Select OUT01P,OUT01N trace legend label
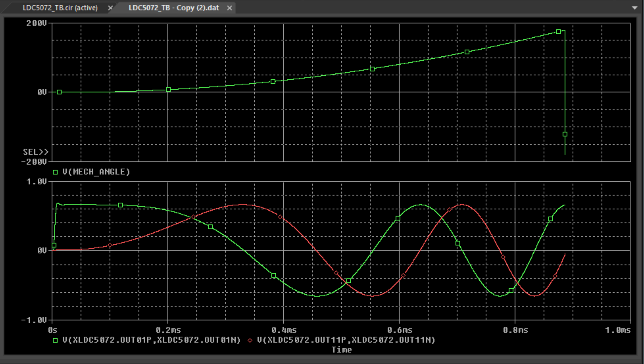644x364 pixels. click(x=151, y=340)
